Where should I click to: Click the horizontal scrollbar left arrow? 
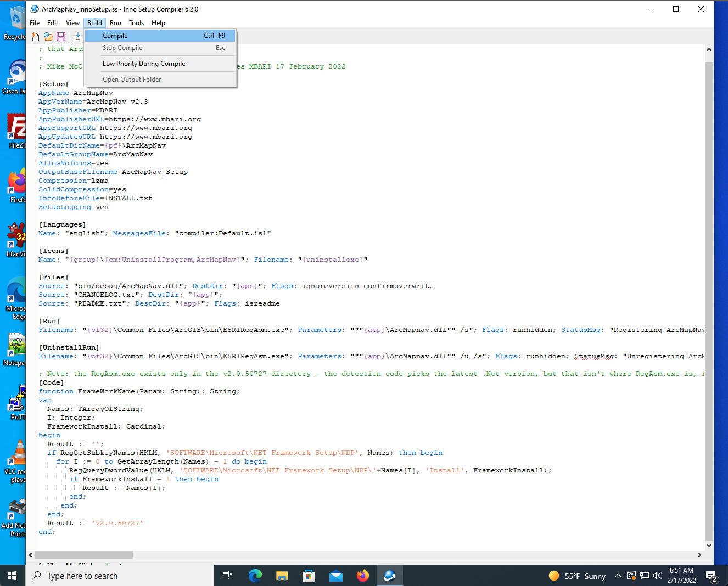point(30,555)
